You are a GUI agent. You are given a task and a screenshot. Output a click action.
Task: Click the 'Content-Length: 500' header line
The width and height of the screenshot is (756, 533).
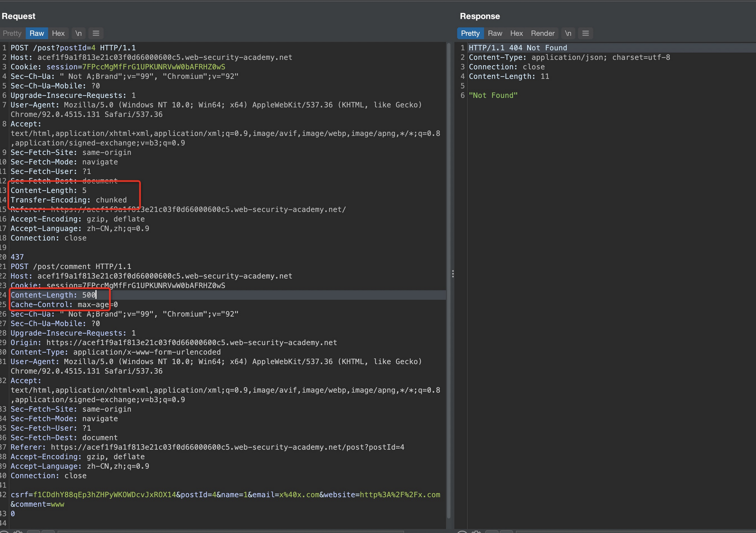[53, 295]
